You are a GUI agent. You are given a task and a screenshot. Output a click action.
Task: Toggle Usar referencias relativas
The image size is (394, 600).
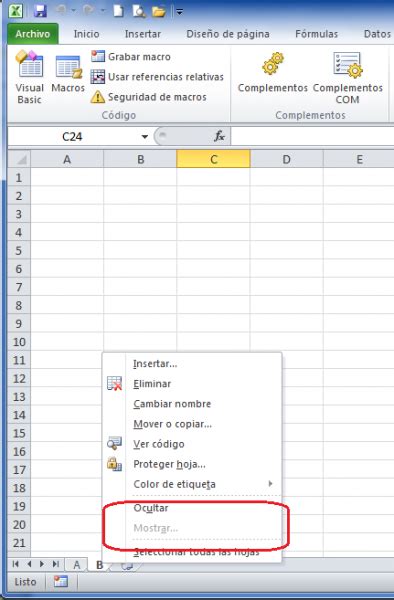coord(157,77)
